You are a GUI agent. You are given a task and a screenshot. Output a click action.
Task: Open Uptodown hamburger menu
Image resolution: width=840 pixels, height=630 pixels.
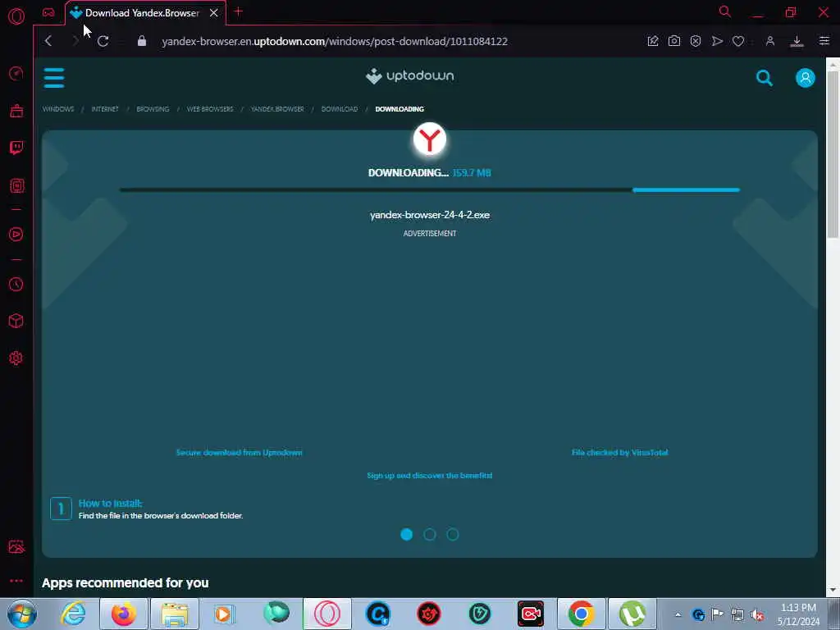click(x=54, y=78)
